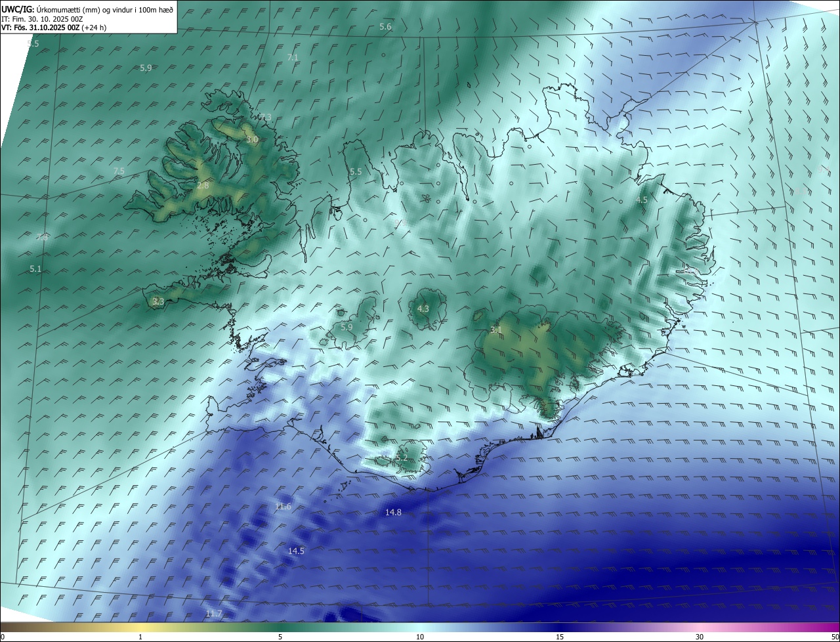This screenshot has height=642, width=840.
Task: Click the 14.8 maximum value label
Action: pos(393,512)
